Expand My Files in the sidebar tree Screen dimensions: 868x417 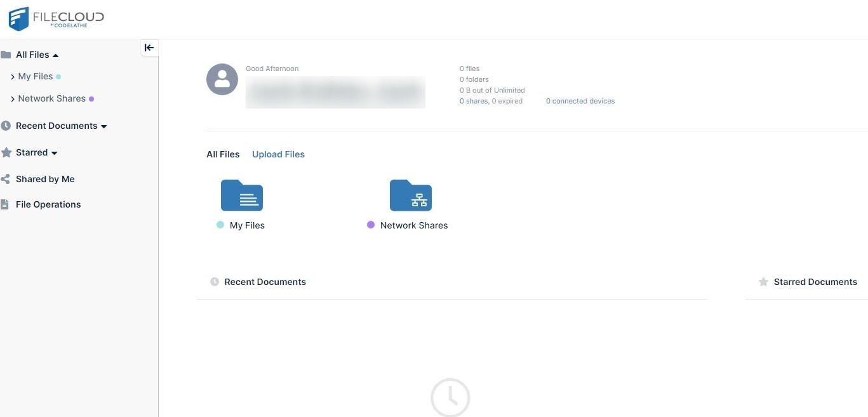pyautogui.click(x=11, y=76)
